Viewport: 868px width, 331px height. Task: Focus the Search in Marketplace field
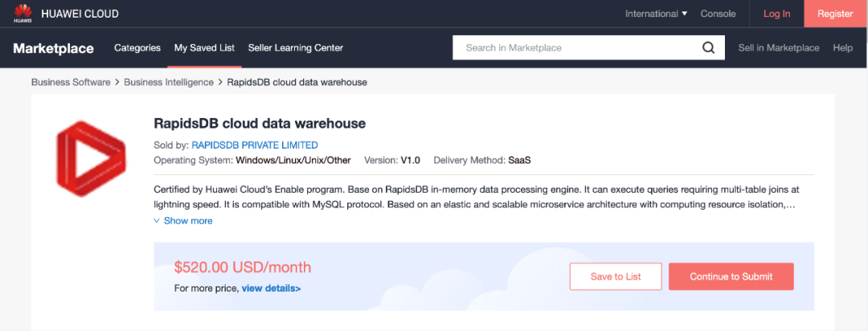click(575, 47)
